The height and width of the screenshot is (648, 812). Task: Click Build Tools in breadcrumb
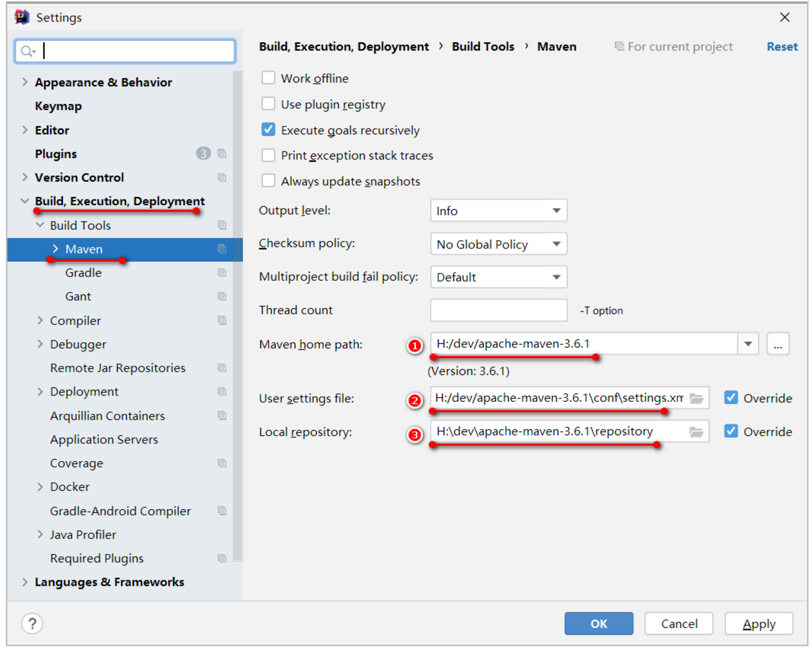click(483, 47)
